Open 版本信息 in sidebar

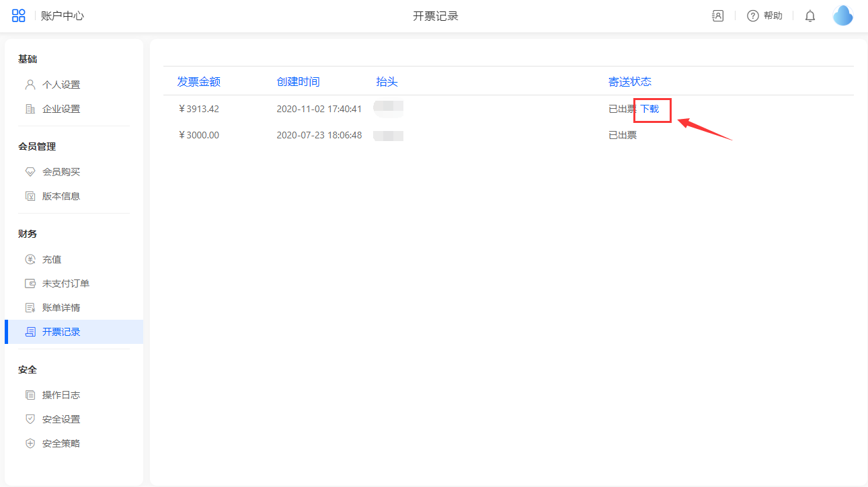[61, 196]
